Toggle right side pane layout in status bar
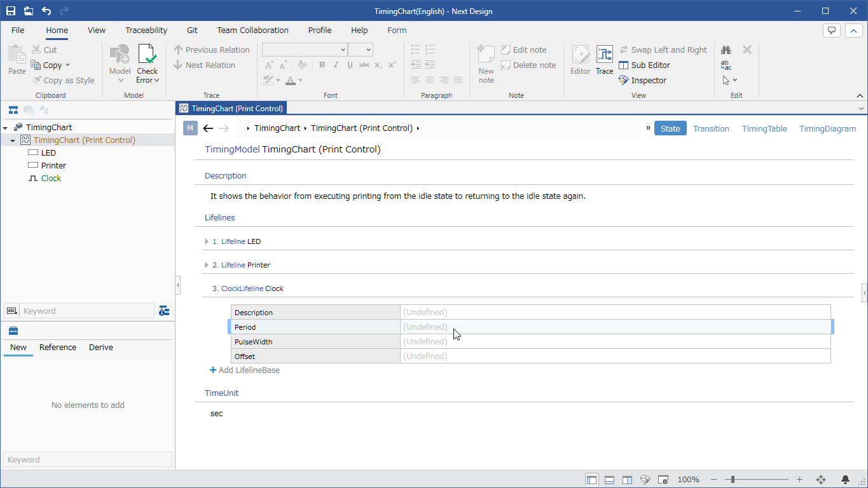 (x=627, y=480)
